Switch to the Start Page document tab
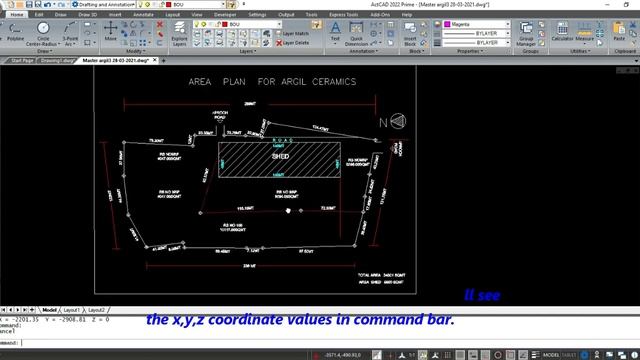This screenshot has width=640, height=360. [x=22, y=60]
